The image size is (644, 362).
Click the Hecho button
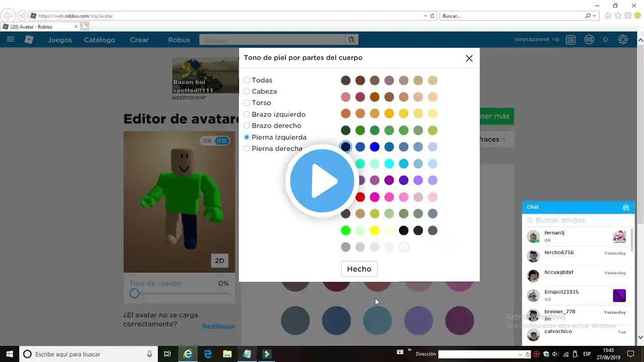coord(359,269)
